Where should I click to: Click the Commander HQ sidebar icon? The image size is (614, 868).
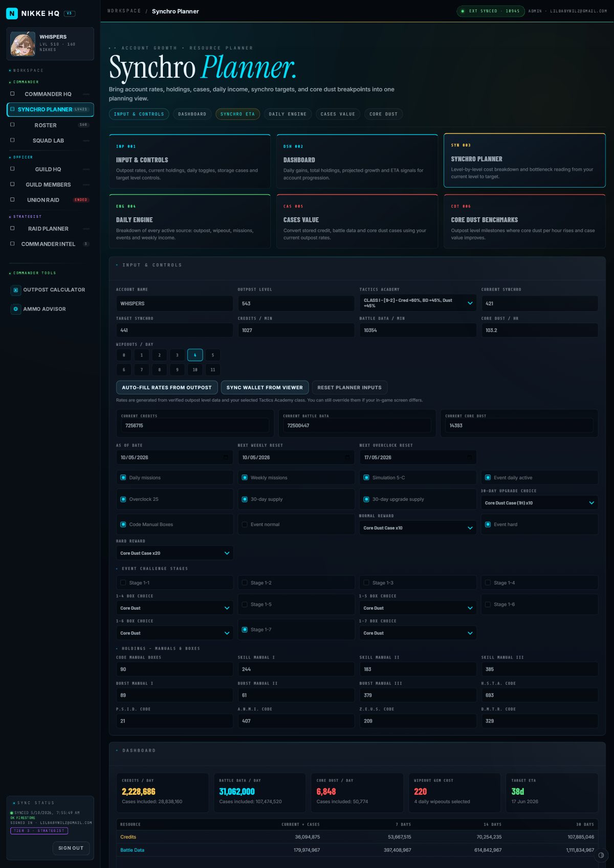tap(12, 94)
